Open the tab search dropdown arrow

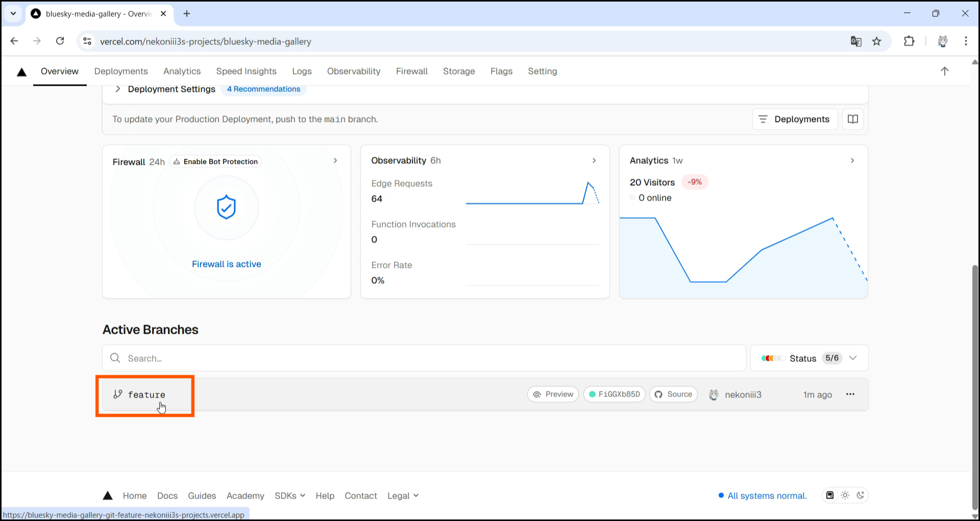point(13,14)
